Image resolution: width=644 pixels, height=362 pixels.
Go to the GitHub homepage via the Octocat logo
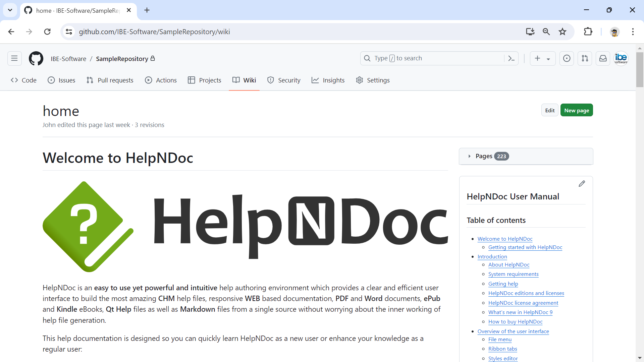pyautogui.click(x=36, y=58)
